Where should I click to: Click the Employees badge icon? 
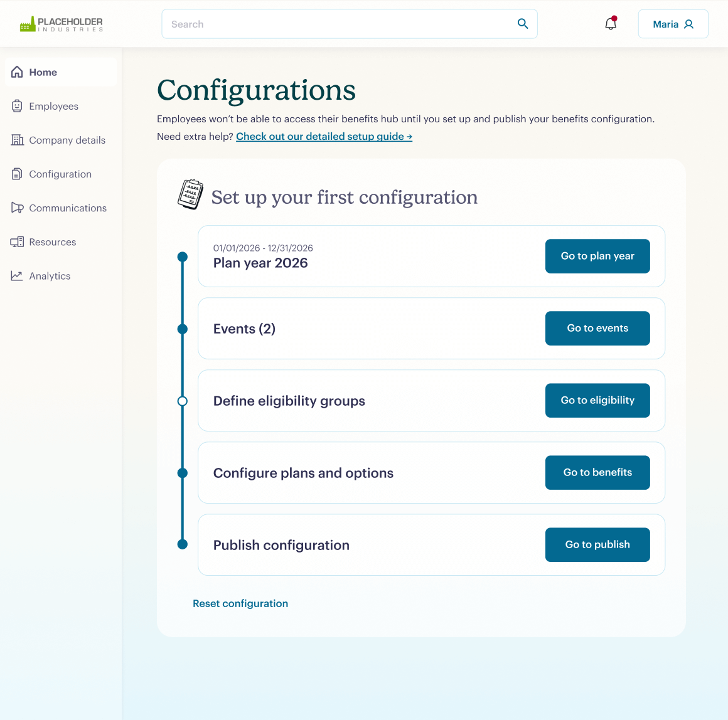click(x=17, y=106)
